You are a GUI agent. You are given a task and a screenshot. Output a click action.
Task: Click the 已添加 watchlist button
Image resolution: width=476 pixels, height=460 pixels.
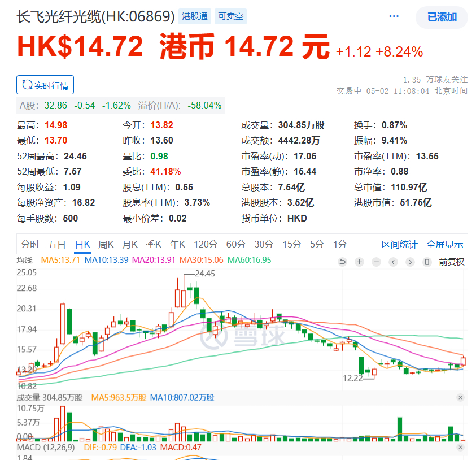point(442,18)
